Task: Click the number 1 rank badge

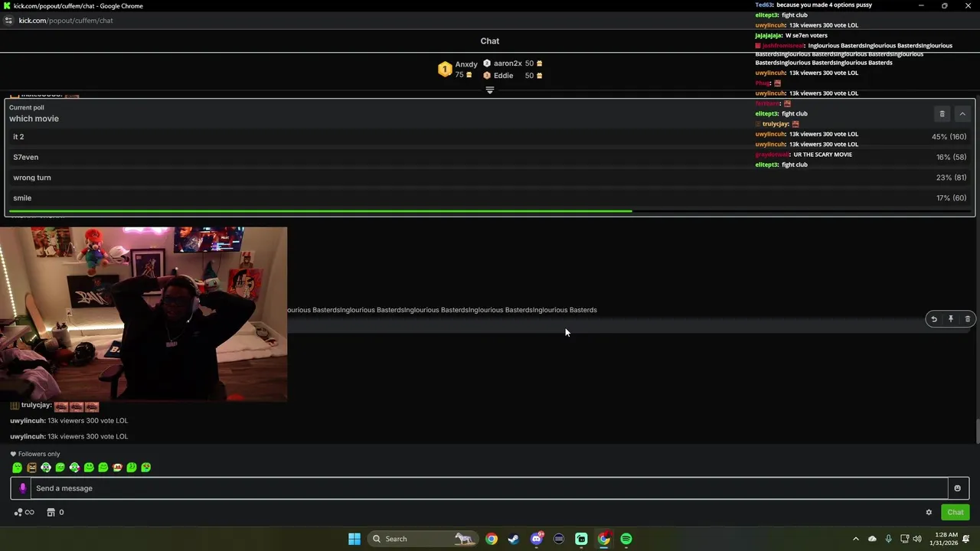Action: (x=445, y=70)
